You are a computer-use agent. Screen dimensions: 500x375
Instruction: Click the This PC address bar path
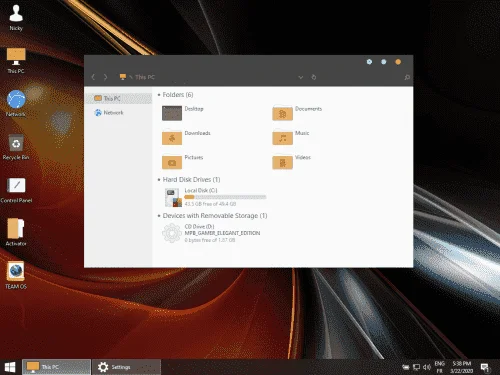pyautogui.click(x=145, y=77)
